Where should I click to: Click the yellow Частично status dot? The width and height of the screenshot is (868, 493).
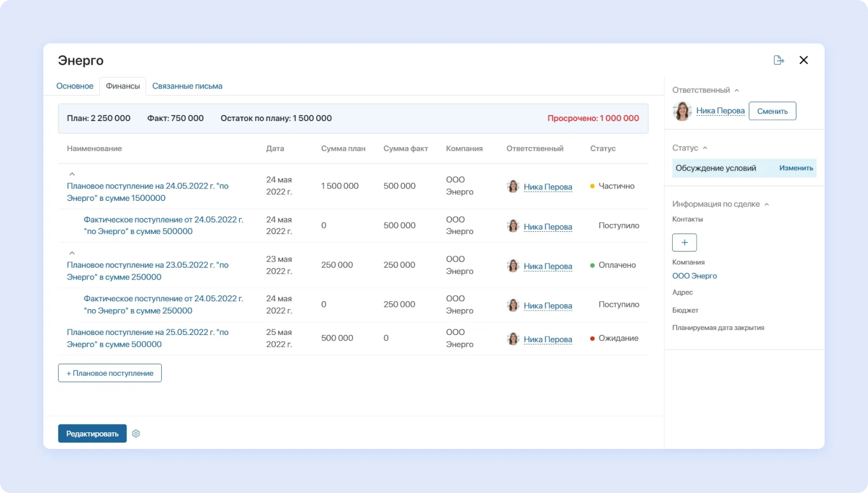pyautogui.click(x=591, y=186)
